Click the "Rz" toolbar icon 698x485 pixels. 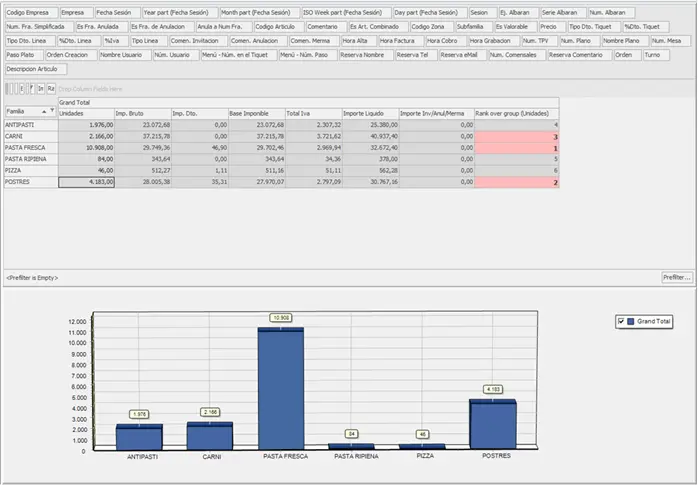pos(51,89)
